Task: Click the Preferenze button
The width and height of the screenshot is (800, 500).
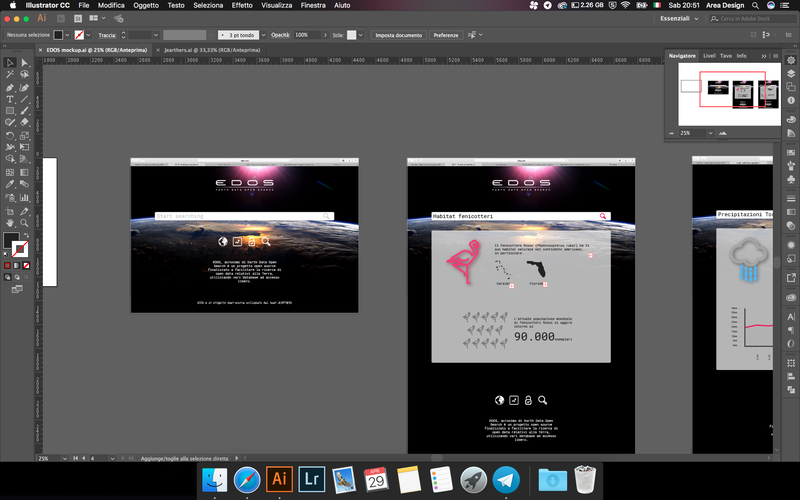Action: tap(446, 35)
